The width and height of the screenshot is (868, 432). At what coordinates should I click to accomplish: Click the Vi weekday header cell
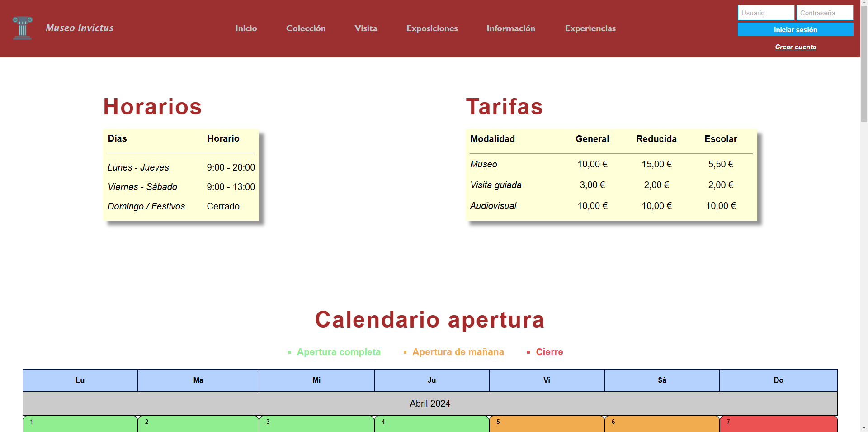coord(547,380)
